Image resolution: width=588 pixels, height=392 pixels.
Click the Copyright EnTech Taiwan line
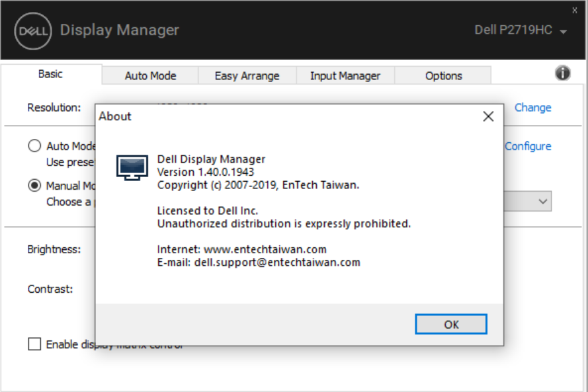(x=258, y=185)
